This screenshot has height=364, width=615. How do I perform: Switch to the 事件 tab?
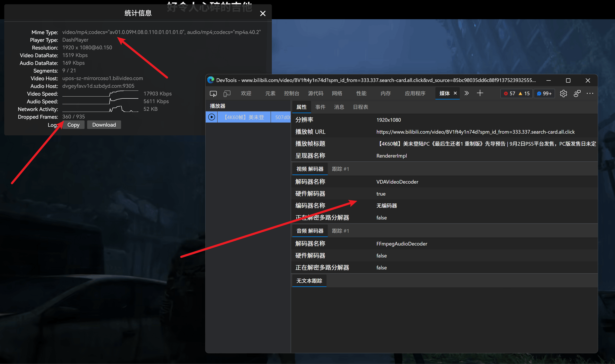[320, 107]
